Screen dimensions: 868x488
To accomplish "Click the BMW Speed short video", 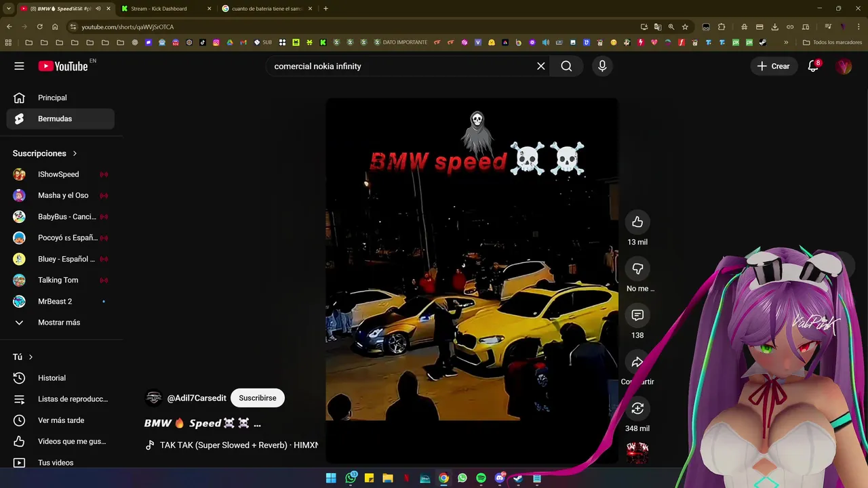I will click(x=472, y=281).
